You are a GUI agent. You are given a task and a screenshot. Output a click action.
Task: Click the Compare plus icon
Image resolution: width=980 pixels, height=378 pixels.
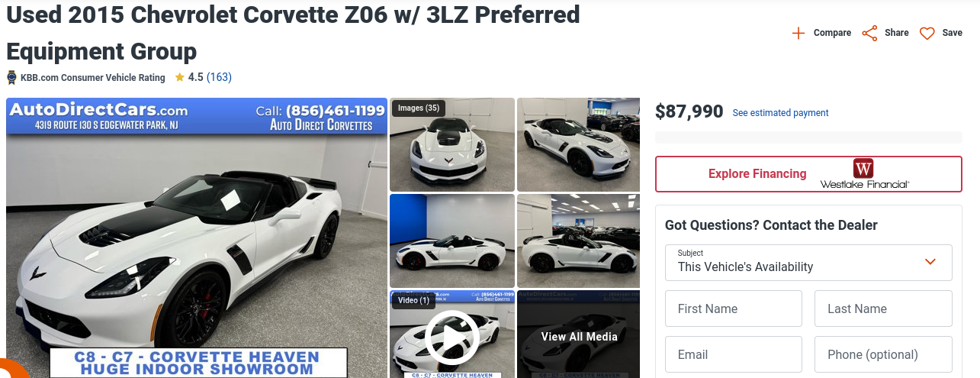click(798, 33)
